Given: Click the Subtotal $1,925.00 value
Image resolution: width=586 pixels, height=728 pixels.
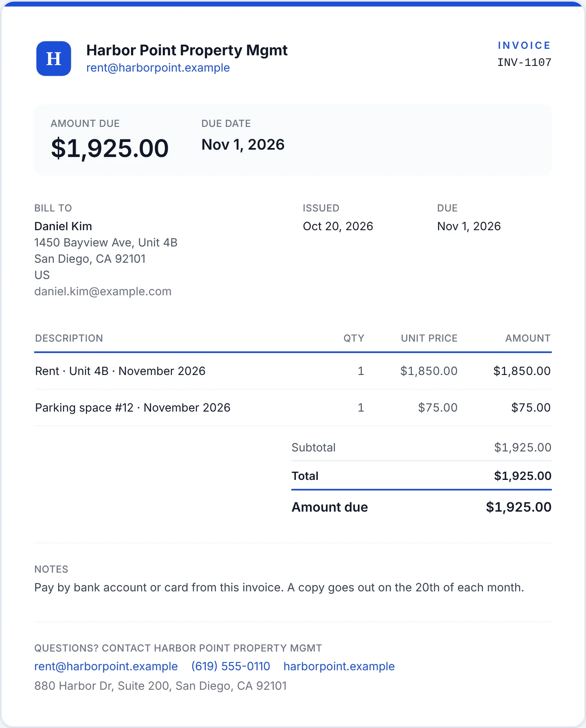Looking at the screenshot, I should [523, 447].
